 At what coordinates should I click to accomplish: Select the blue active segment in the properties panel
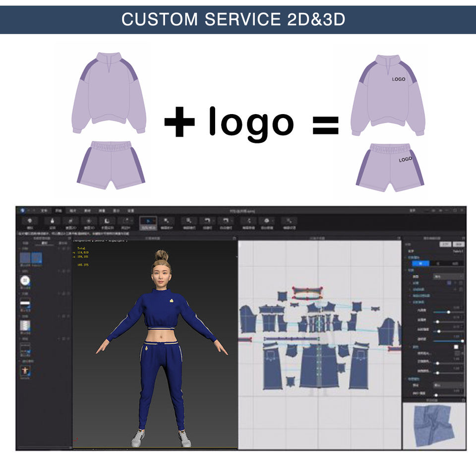(x=420, y=263)
